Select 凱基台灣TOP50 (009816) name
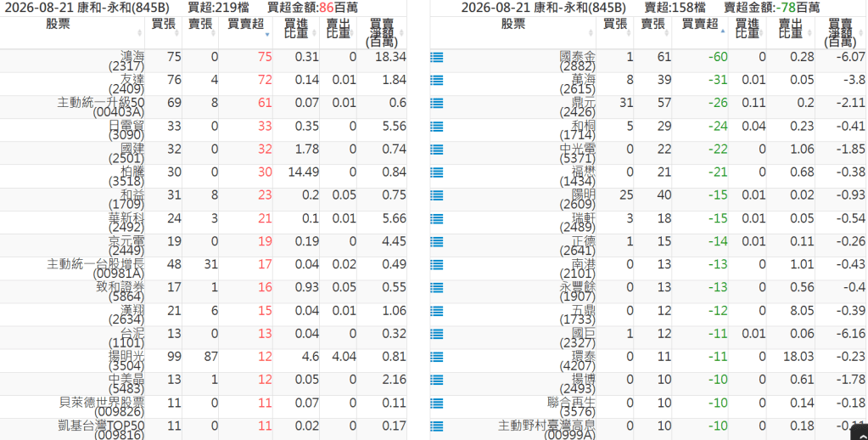 click(x=101, y=430)
